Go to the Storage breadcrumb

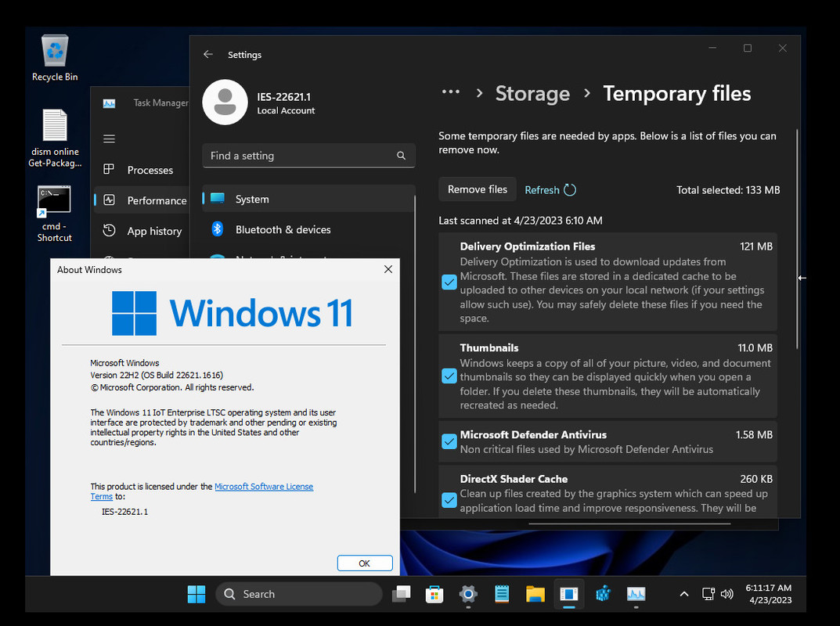click(532, 93)
